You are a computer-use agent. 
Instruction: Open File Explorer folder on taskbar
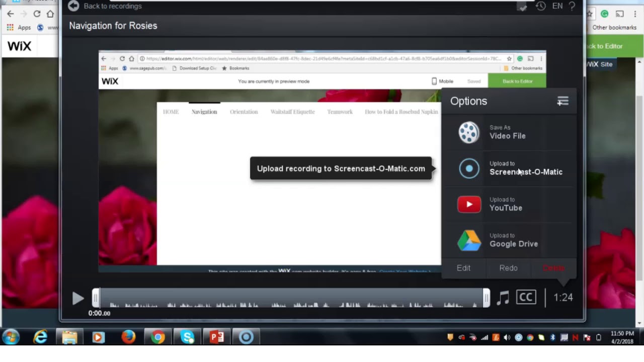(x=69, y=337)
